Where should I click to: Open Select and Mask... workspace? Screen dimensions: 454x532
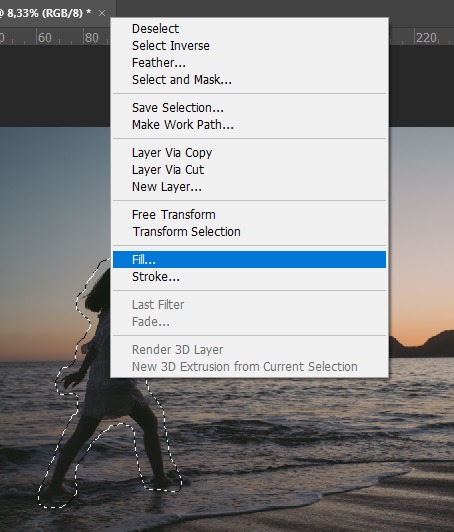click(249, 80)
